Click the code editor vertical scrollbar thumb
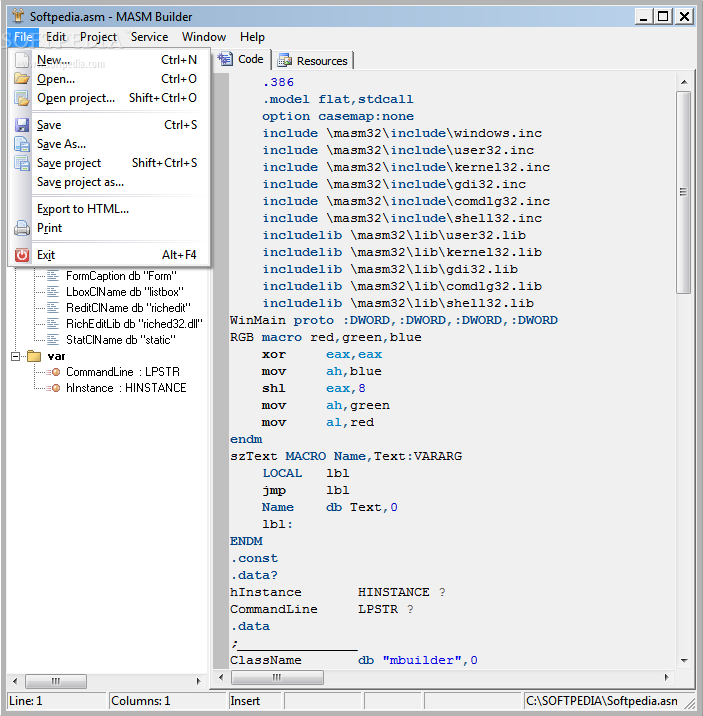 [x=683, y=192]
